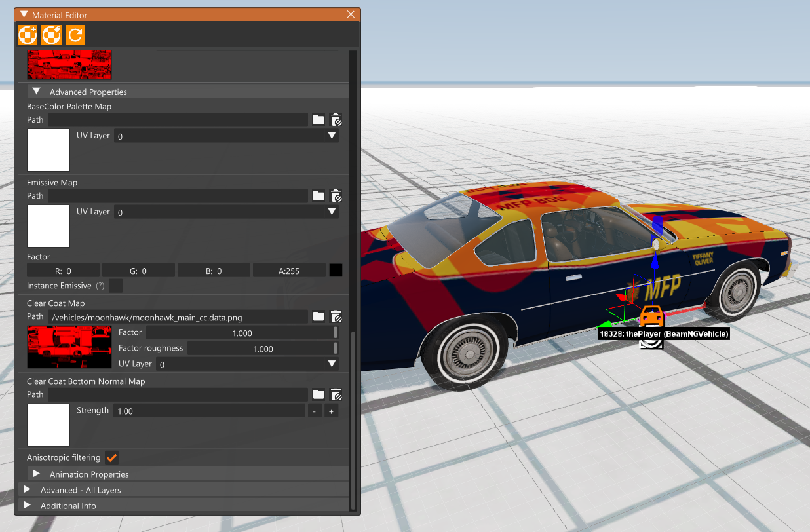810x532 pixels.
Task: Click the orange vehicle icon in viewport
Action: point(651,316)
